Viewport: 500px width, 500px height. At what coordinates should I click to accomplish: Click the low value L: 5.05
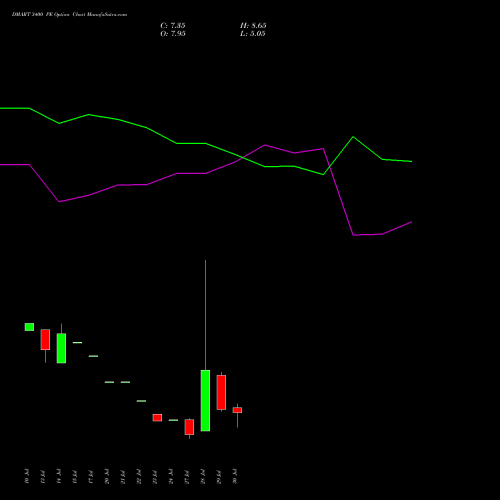(253, 34)
